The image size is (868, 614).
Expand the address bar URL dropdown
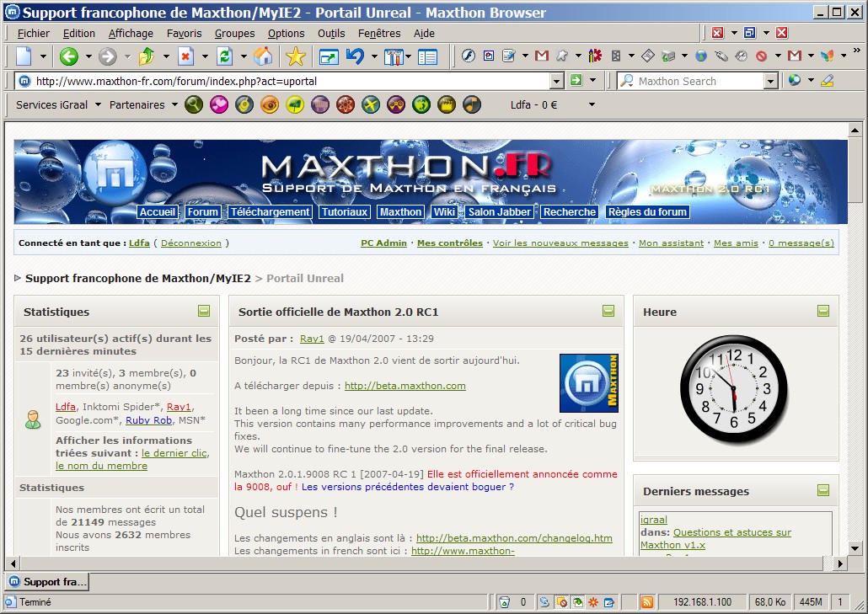[x=557, y=82]
